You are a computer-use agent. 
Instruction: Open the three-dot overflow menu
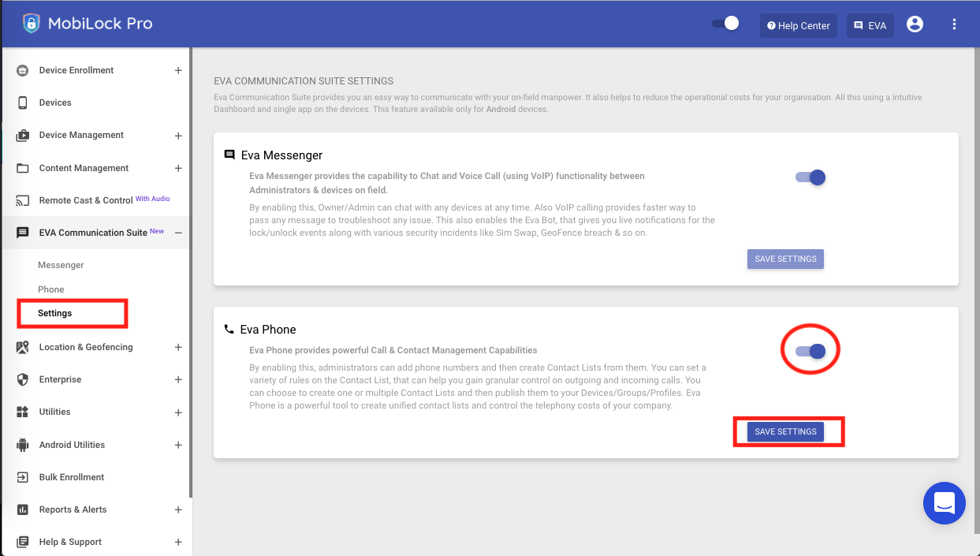point(954,24)
